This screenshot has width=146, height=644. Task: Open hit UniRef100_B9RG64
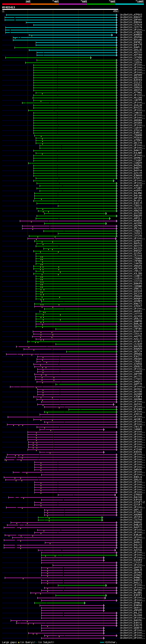click(131, 22)
